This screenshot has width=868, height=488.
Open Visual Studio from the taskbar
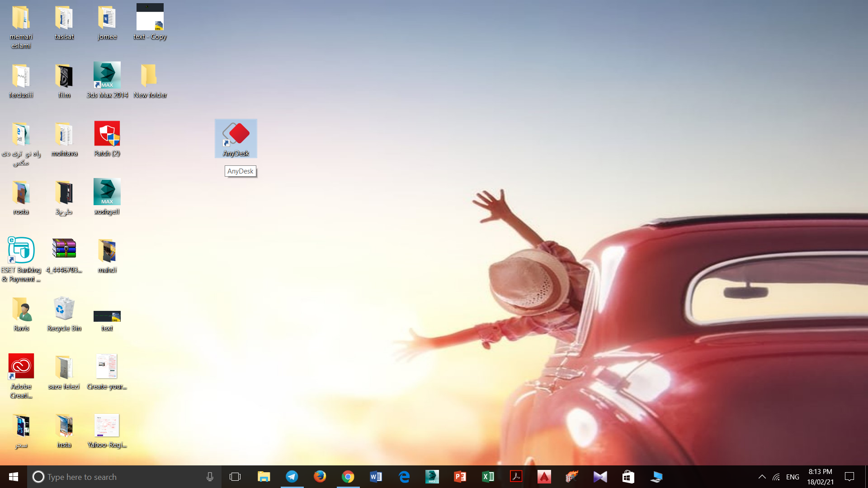pyautogui.click(x=600, y=477)
